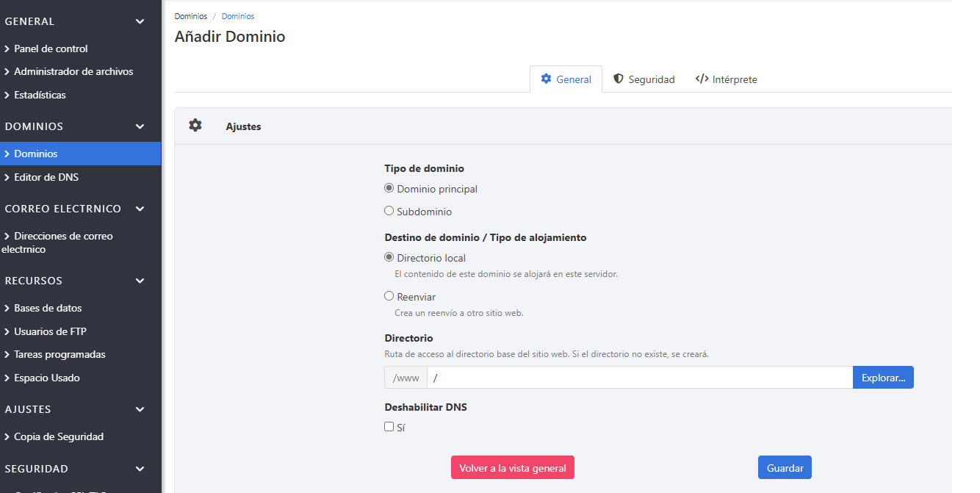The image size is (980, 493).
Task: Click the gear icon on General tab
Action: click(x=546, y=79)
